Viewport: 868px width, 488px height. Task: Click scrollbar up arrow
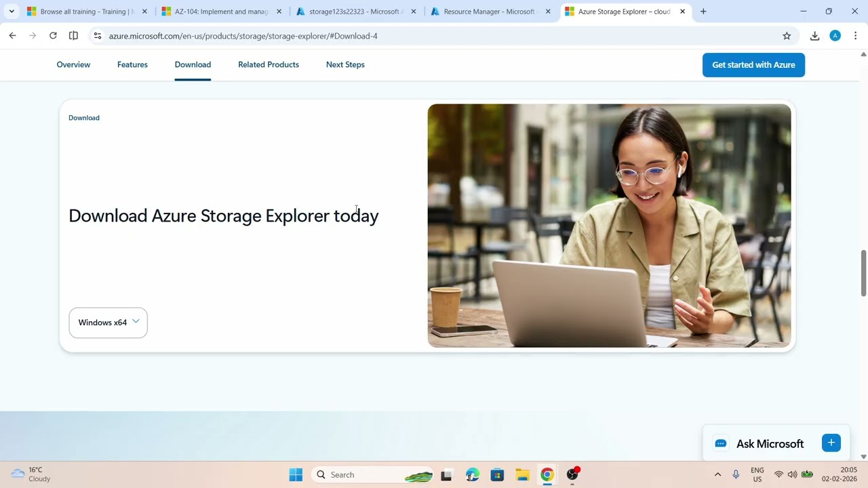point(863,54)
